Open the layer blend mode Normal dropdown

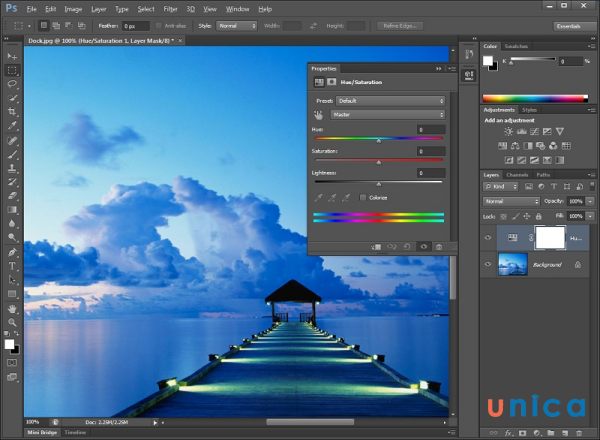point(511,201)
